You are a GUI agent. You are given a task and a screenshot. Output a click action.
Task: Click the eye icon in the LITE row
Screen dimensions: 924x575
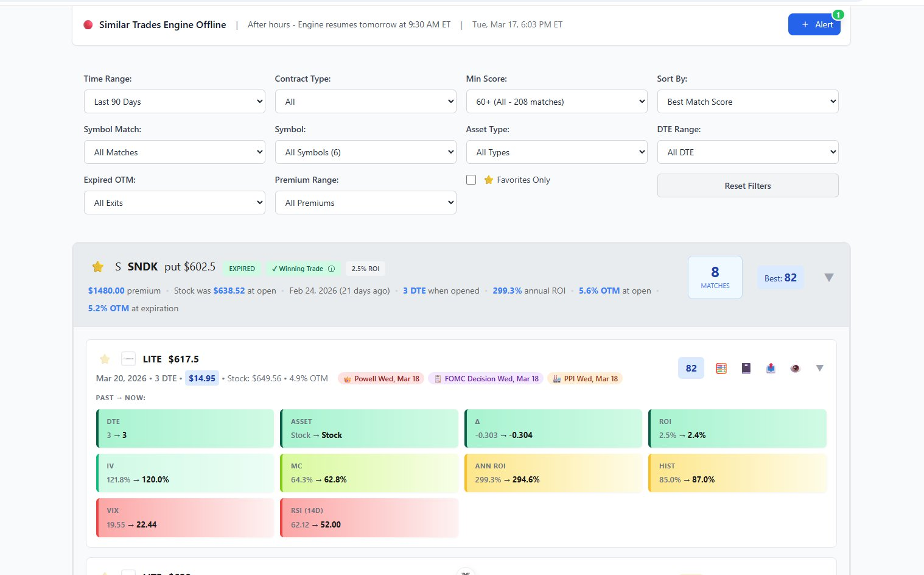(795, 368)
